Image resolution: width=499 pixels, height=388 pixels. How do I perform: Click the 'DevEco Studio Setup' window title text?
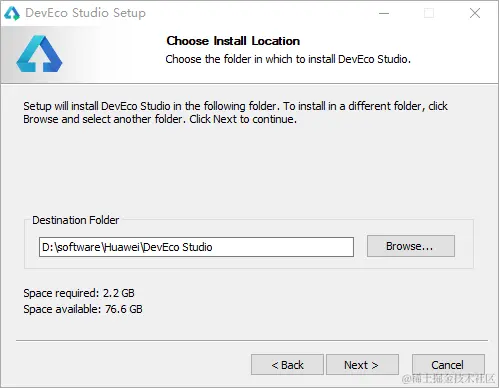[85, 13]
